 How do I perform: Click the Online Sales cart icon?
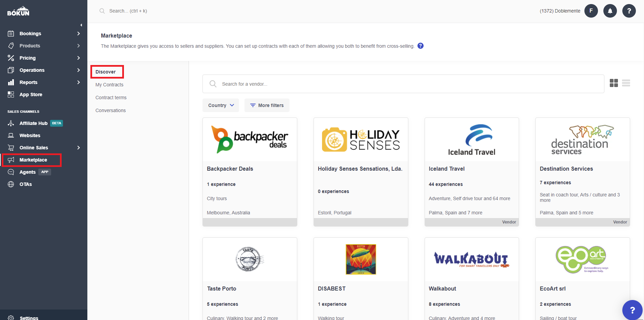coord(11,148)
